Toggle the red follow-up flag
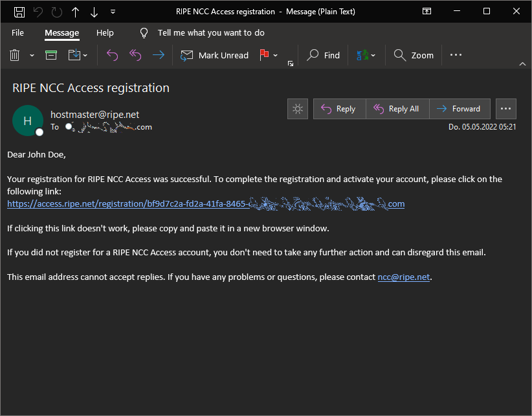The height and width of the screenshot is (416, 532). point(264,54)
